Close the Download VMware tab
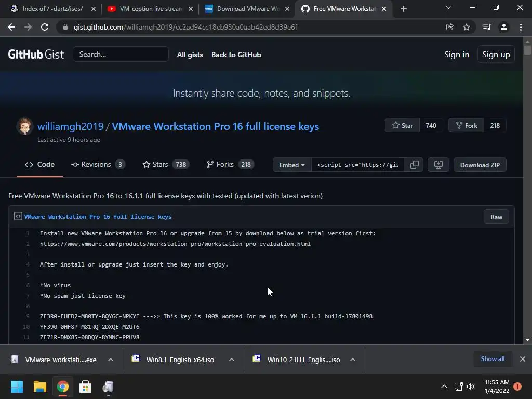 tap(287, 9)
